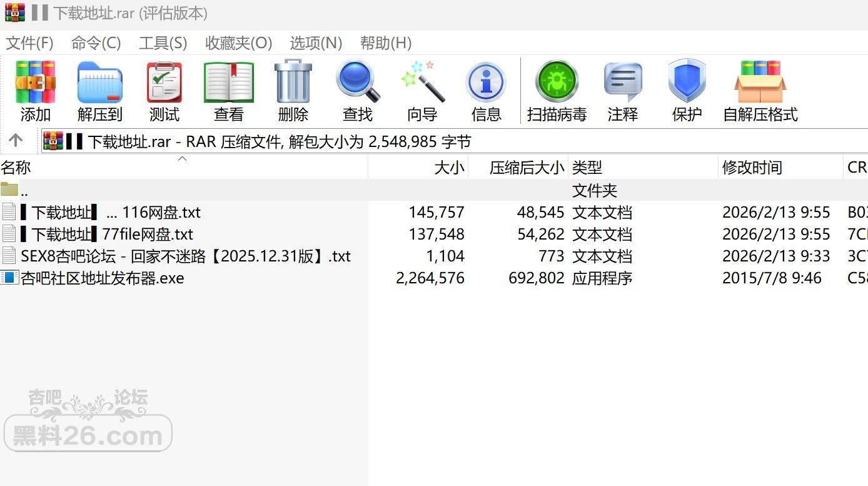Select the file name ending in 77file网盘.txt
Image resolution: width=868 pixels, height=486 pixels.
pyautogui.click(x=106, y=235)
